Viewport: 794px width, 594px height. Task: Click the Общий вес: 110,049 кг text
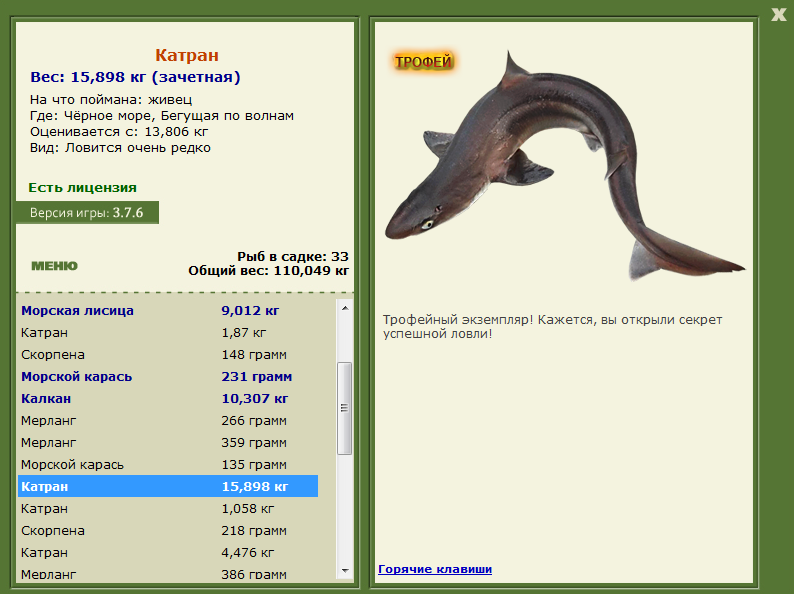[x=269, y=270]
